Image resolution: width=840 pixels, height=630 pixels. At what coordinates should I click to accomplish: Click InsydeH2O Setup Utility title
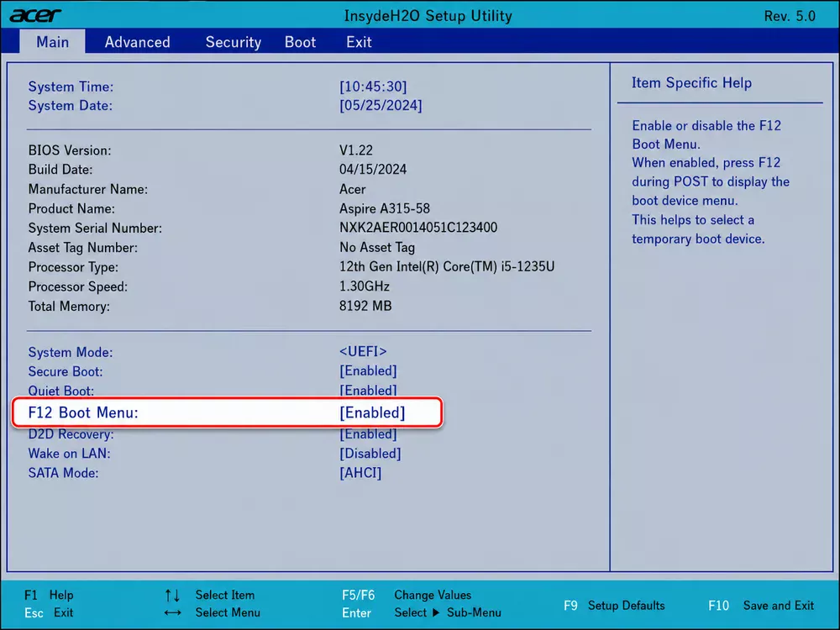[428, 15]
